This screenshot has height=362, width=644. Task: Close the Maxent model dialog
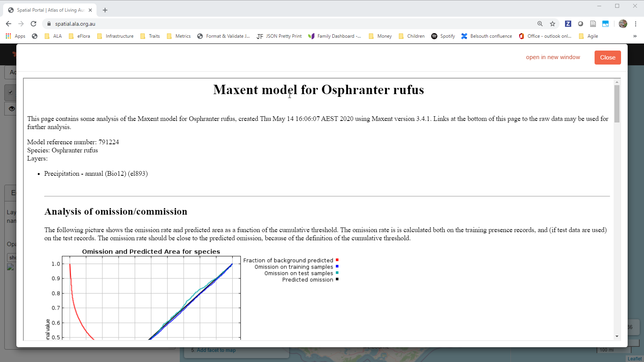point(607,58)
